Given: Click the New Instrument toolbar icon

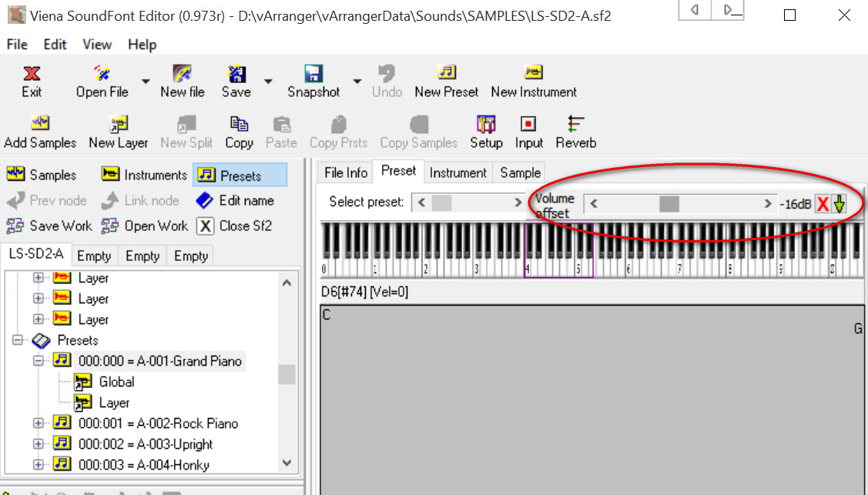Looking at the screenshot, I should point(534,72).
